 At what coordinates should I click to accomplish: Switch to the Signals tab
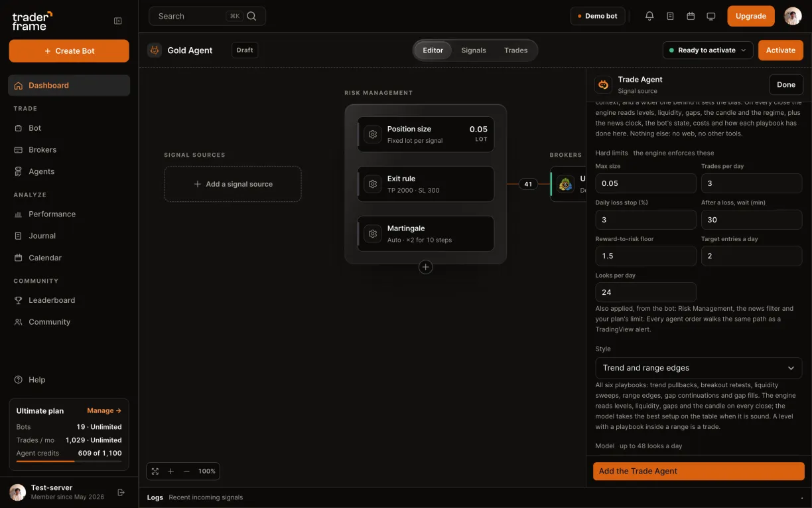474,50
